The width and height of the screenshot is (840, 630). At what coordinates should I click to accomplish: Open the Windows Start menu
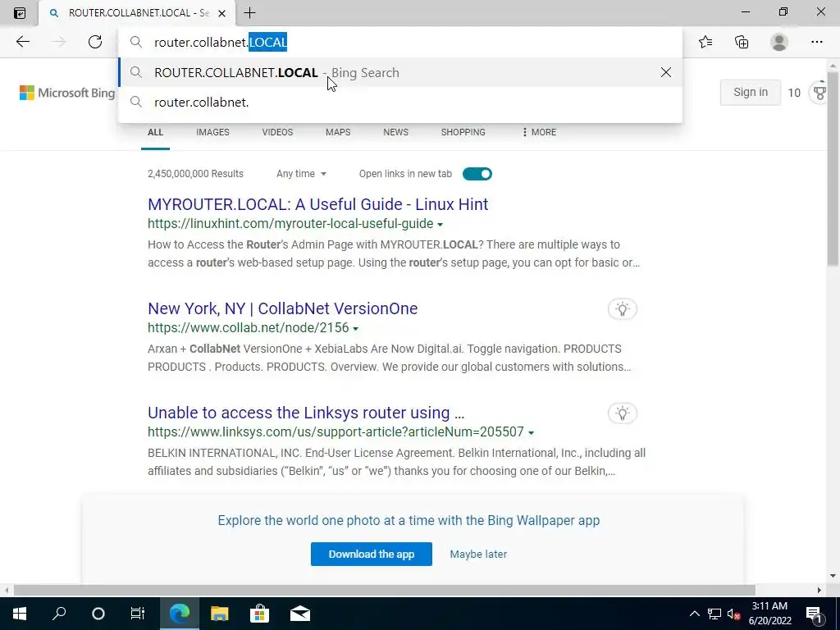click(20, 614)
